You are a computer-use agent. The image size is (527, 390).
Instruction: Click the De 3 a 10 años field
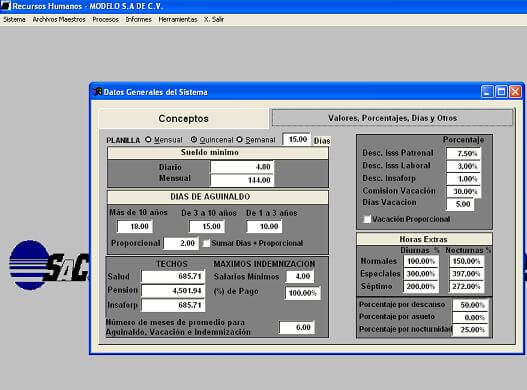[206, 226]
